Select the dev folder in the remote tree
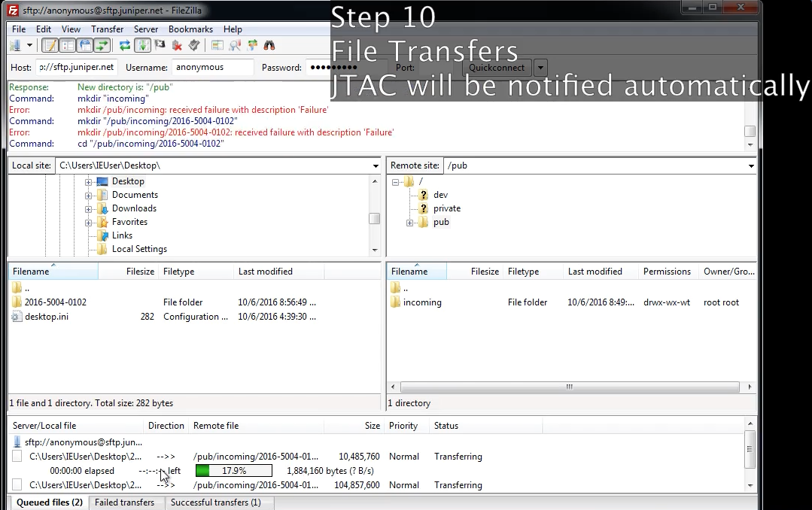This screenshot has height=510, width=812. tap(441, 195)
